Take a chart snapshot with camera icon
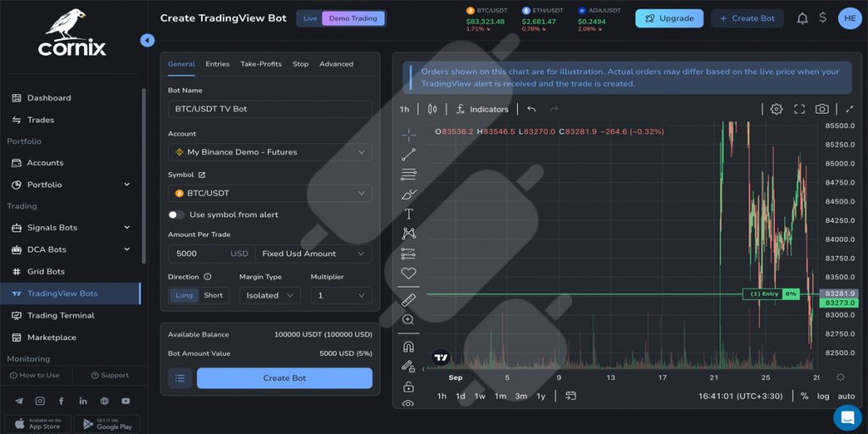The width and height of the screenshot is (868, 434). point(822,109)
